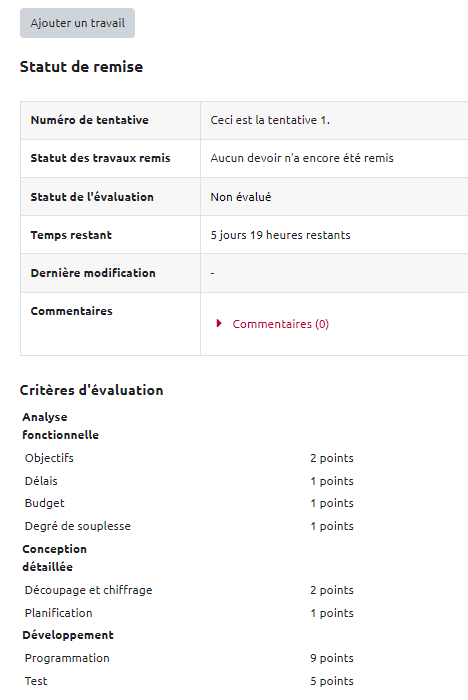Select the Test criterion under Développement

pyautogui.click(x=36, y=681)
